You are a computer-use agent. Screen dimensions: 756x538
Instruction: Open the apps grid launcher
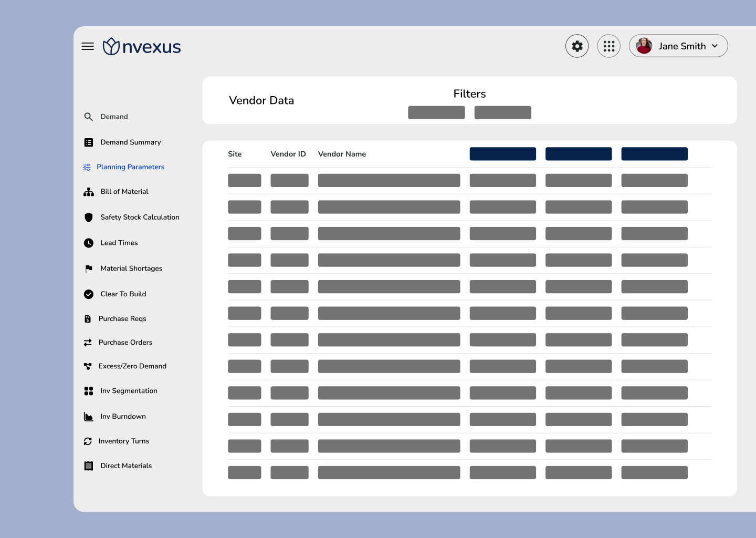[609, 46]
